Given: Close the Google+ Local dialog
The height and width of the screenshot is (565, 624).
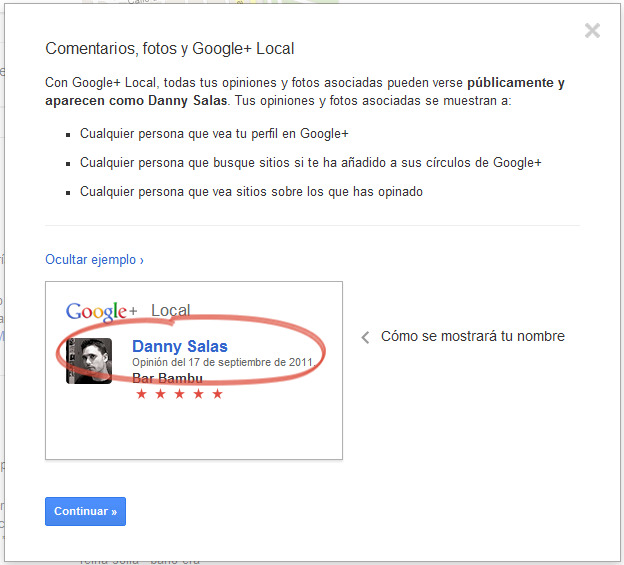Looking at the screenshot, I should pyautogui.click(x=592, y=31).
